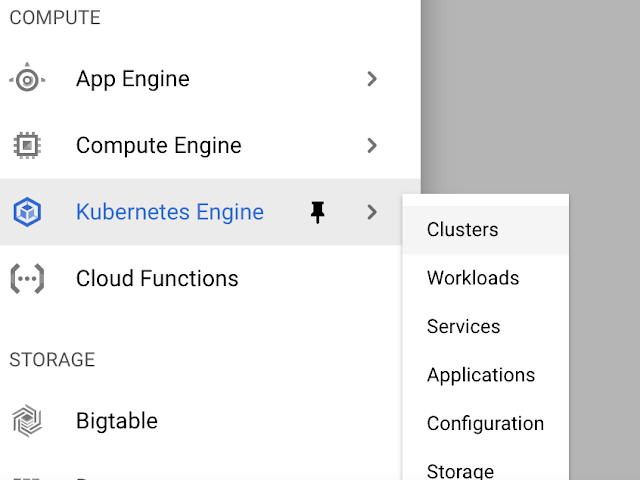Click the COMPUTE section heading
Viewport: 640px width, 480px height.
pyautogui.click(x=55, y=18)
